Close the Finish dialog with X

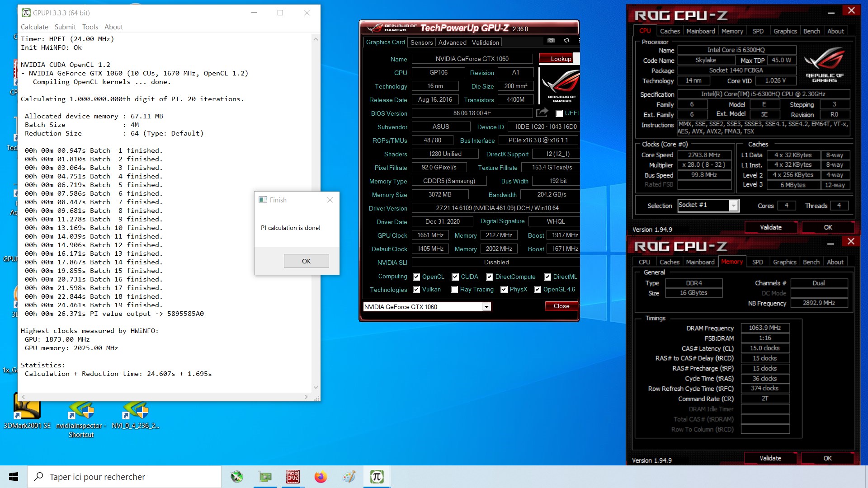point(330,200)
